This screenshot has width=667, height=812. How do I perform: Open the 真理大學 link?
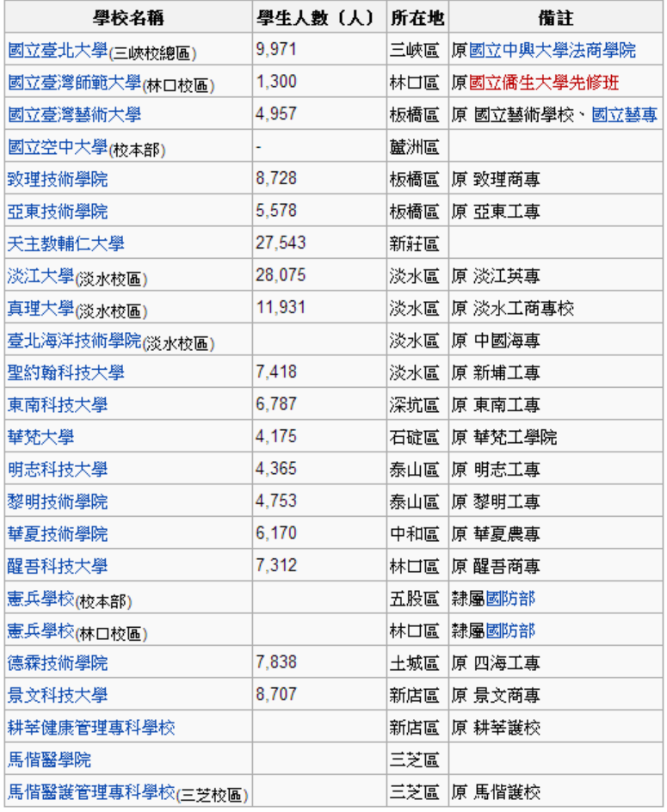coord(41,308)
